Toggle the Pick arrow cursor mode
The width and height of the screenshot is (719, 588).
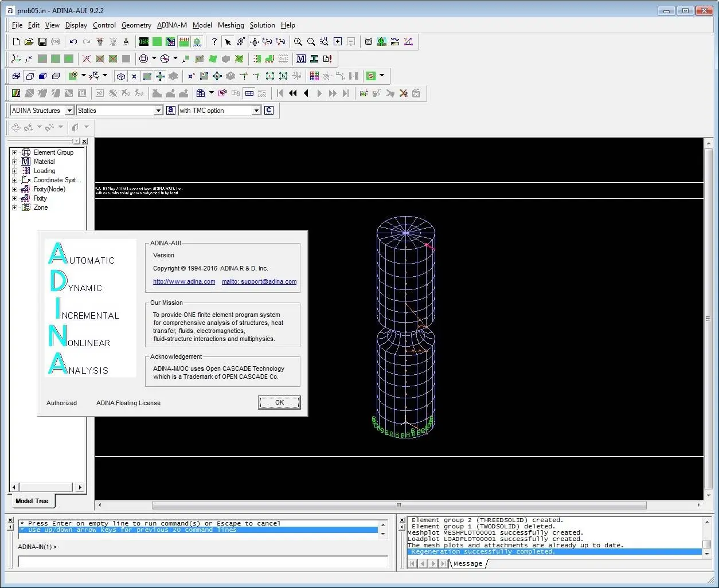(228, 42)
